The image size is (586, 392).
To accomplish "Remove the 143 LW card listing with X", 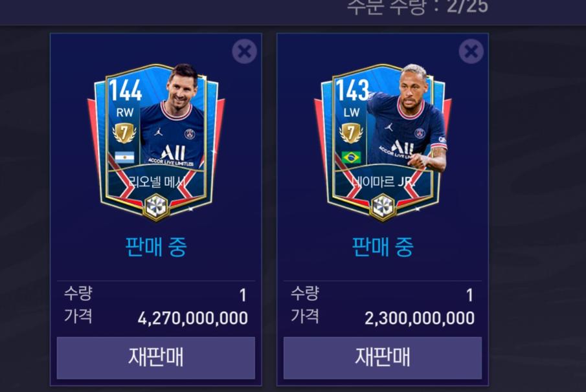I will pyautogui.click(x=471, y=51).
